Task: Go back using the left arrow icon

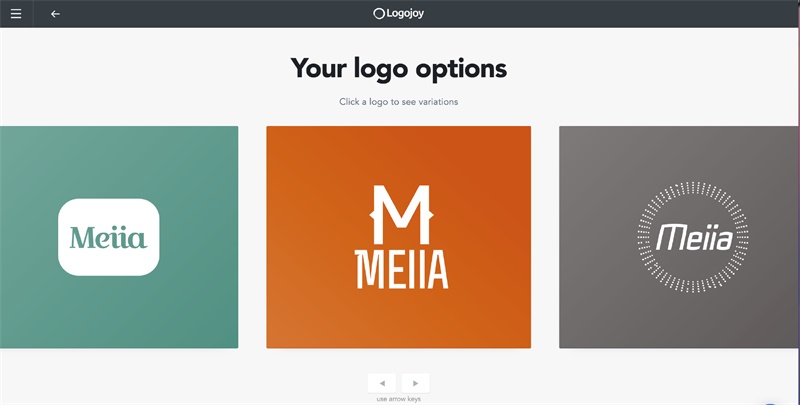Action: click(55, 14)
